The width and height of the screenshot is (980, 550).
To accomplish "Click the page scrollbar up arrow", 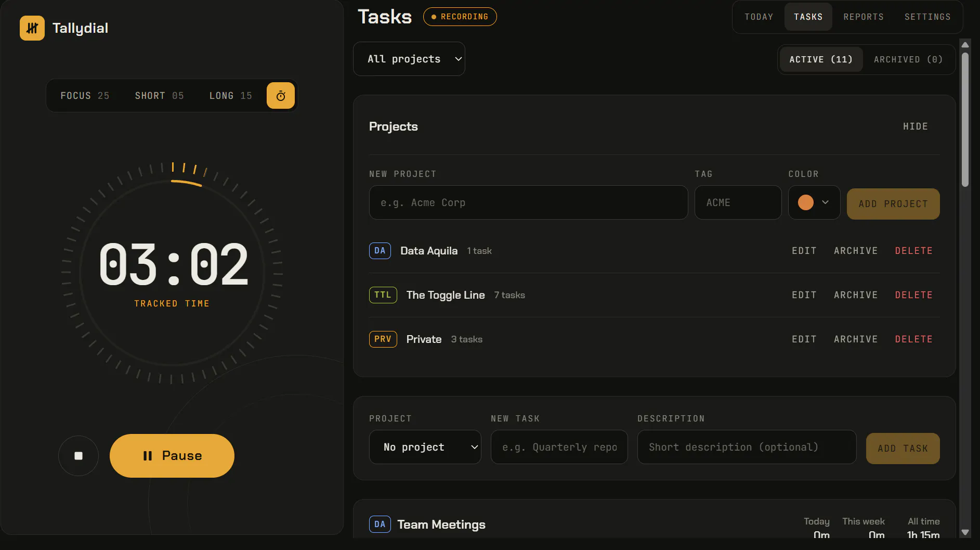I will (965, 45).
